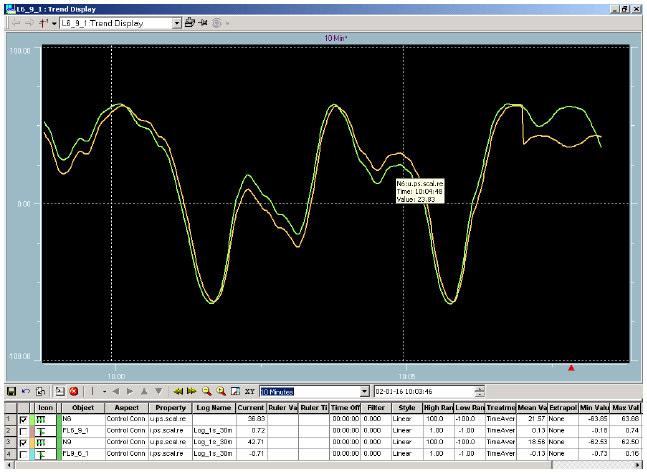This screenshot has height=474, width=647.
Task: Click the Trend Display window title icon
Action: pyautogui.click(x=11, y=9)
